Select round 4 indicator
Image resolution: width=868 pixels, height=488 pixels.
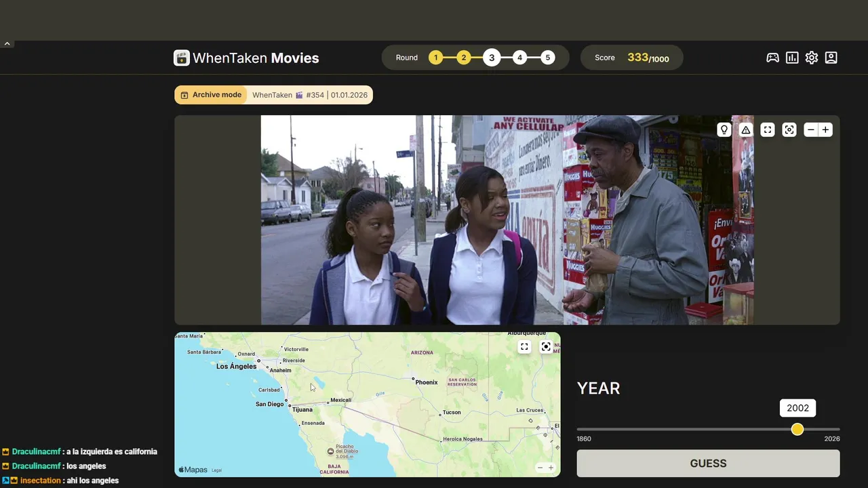click(520, 58)
